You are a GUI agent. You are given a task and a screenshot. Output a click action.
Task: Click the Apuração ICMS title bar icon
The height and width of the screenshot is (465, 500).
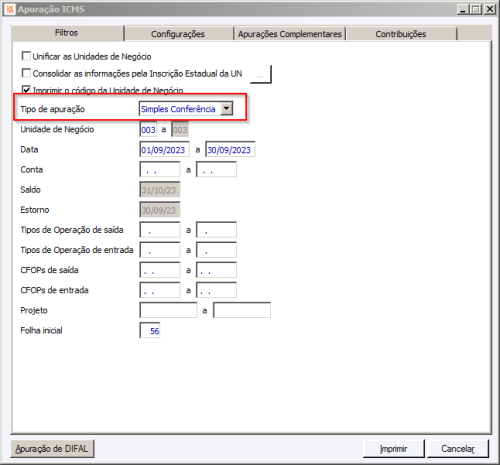(10, 9)
